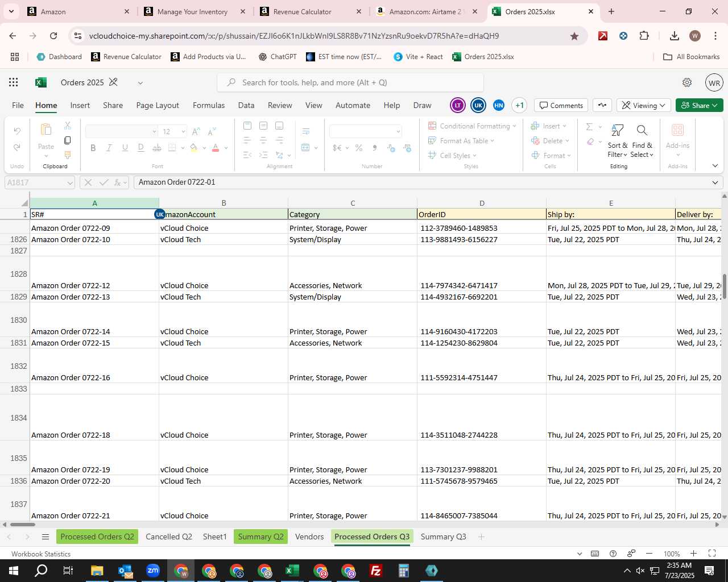This screenshot has width=728, height=582.
Task: Bookmark this page with star icon
Action: [x=574, y=36]
